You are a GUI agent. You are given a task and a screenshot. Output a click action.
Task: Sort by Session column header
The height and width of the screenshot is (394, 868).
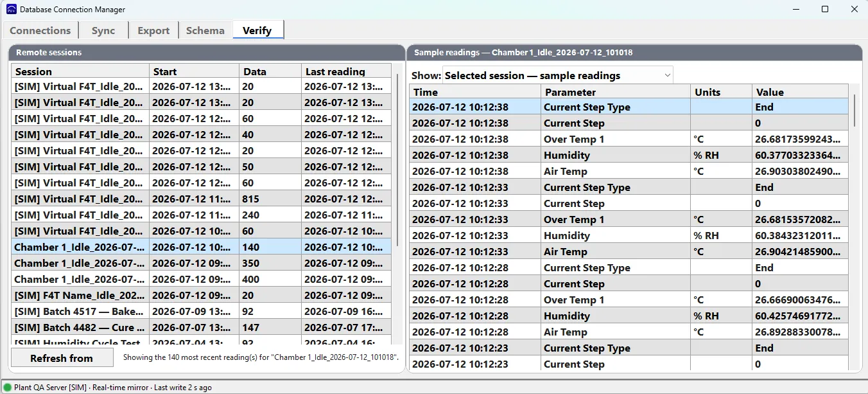tap(80, 71)
